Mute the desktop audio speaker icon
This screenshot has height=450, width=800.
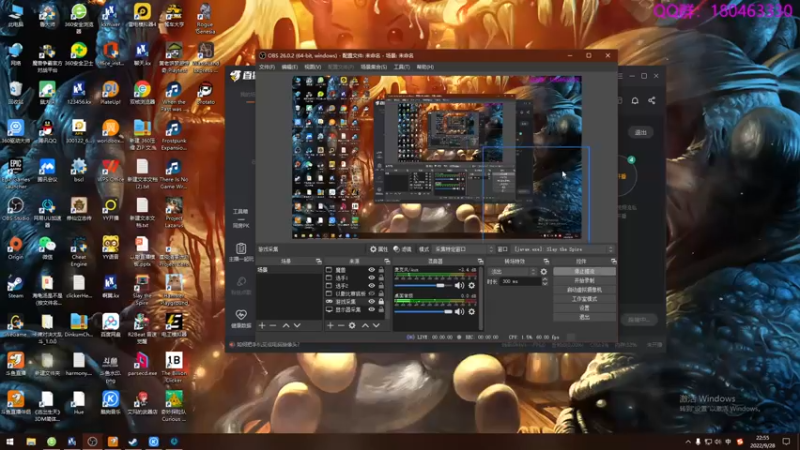(459, 312)
